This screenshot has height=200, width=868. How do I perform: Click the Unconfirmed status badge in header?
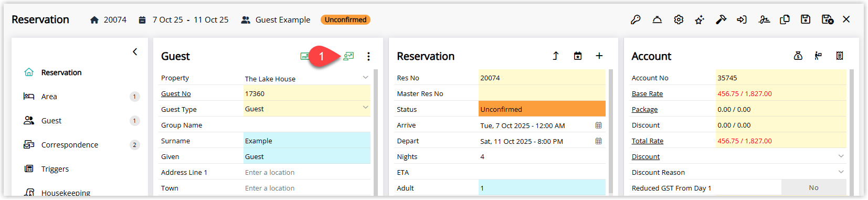tap(345, 20)
